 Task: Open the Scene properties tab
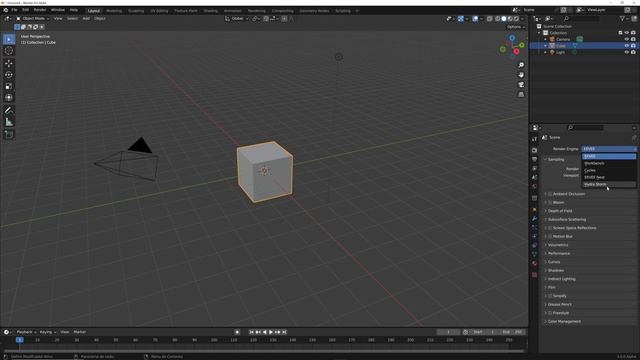(534, 177)
